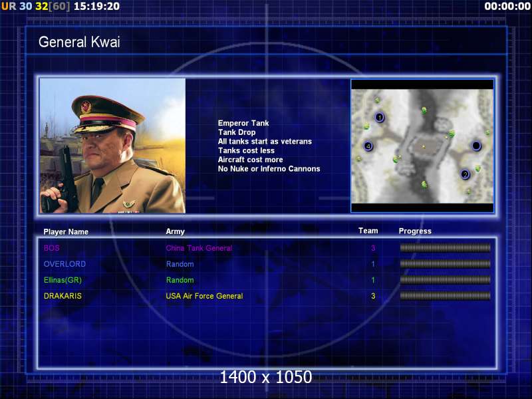This screenshot has height=399, width=532.
Task: Click Ellinas(GR) player's progress bar
Action: click(x=445, y=280)
